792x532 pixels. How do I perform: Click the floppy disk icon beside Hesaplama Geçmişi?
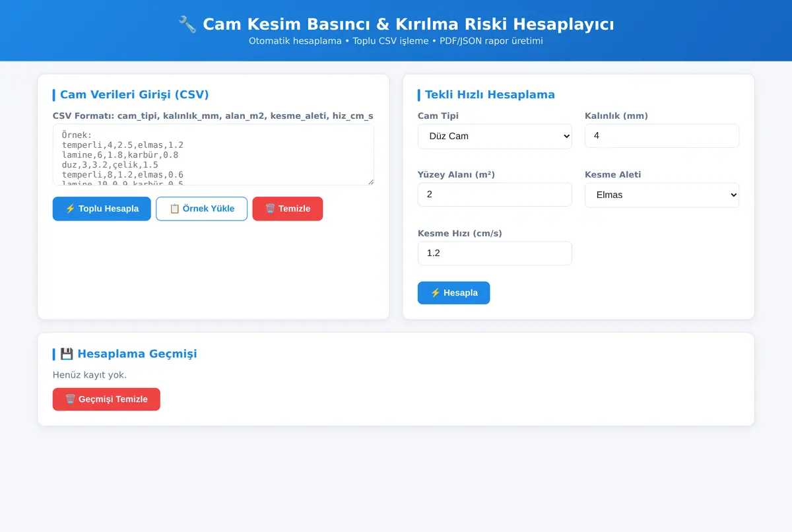[x=67, y=354]
